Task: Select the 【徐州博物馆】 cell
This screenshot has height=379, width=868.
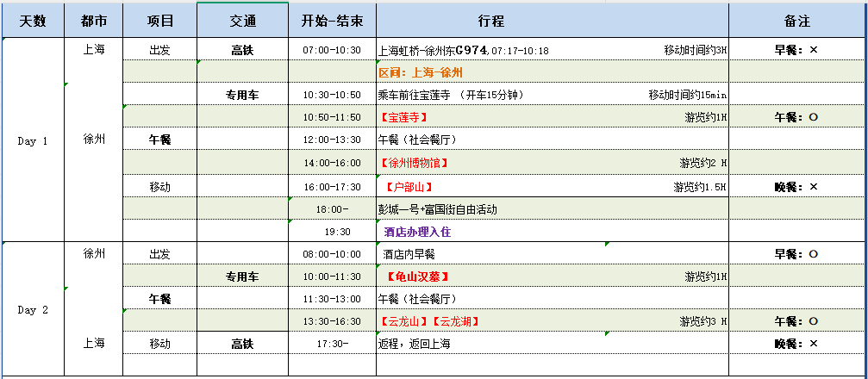Action: point(552,163)
